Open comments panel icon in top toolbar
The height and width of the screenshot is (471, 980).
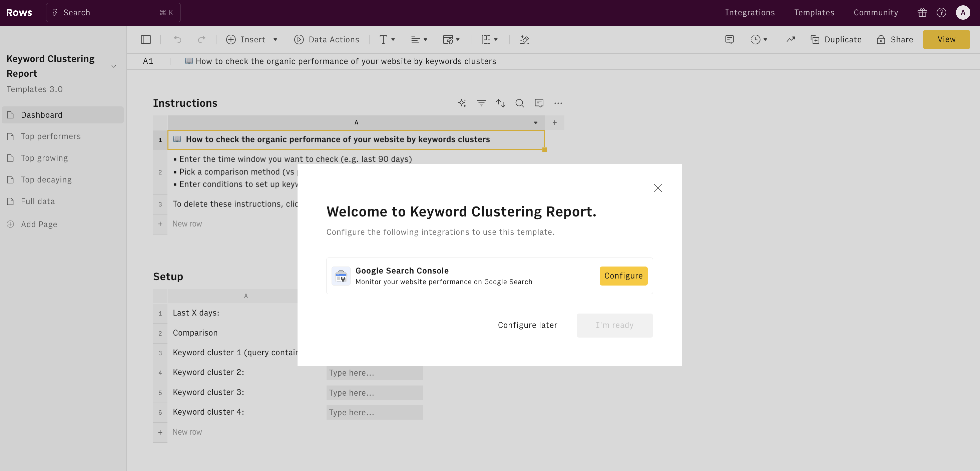pyautogui.click(x=729, y=40)
